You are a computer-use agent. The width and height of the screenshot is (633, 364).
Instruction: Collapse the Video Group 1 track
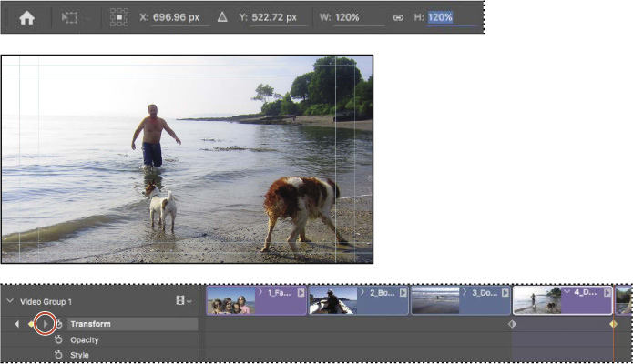(x=10, y=301)
